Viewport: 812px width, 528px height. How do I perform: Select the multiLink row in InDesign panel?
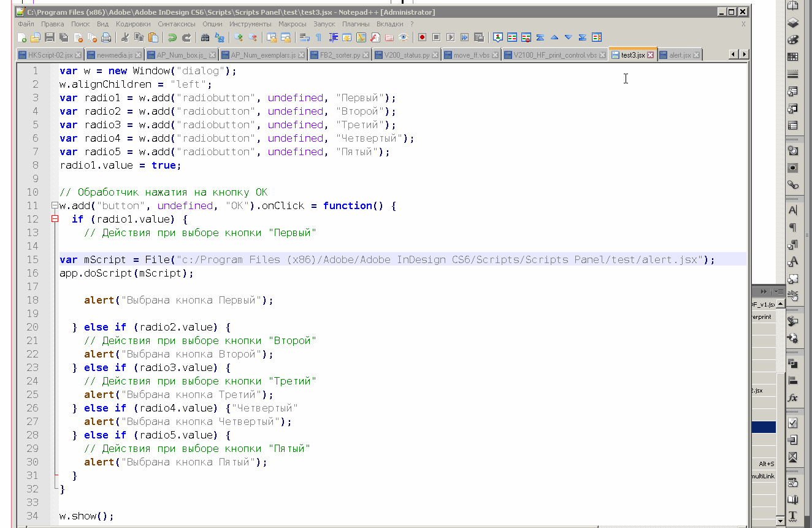764,476
